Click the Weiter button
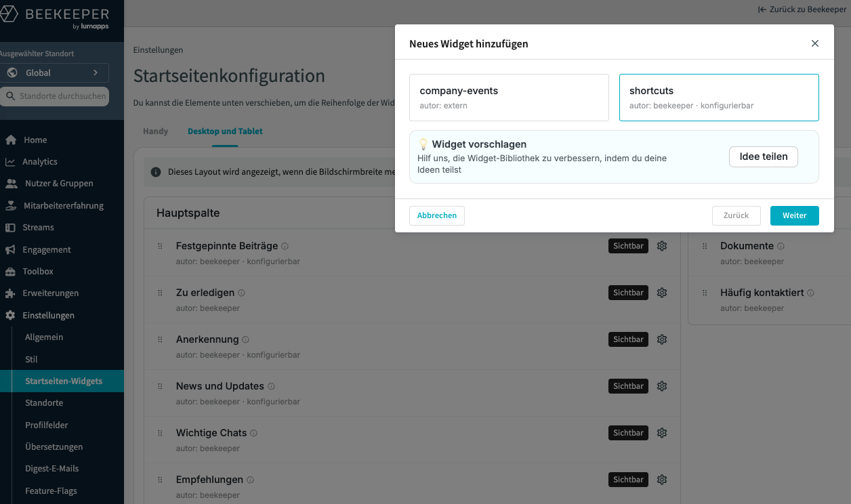Viewport: 851px width, 504px height. pyautogui.click(x=794, y=215)
